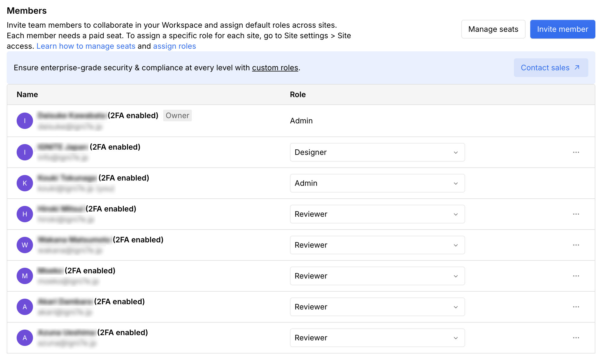This screenshot has width=605, height=364.
Task: Open the three-dot menu for avatar M member
Action: [x=576, y=276]
